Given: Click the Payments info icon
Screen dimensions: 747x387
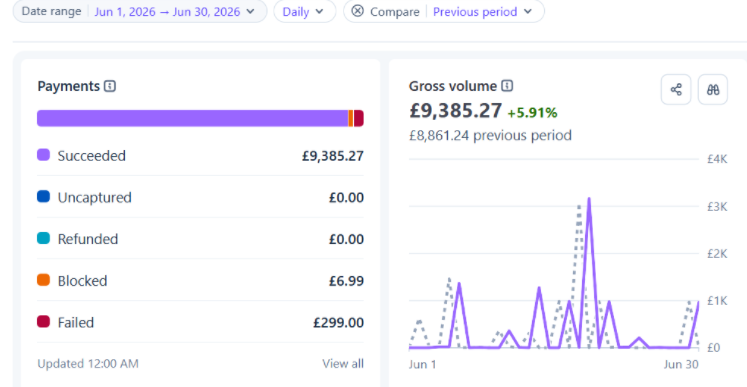Looking at the screenshot, I should (x=110, y=86).
